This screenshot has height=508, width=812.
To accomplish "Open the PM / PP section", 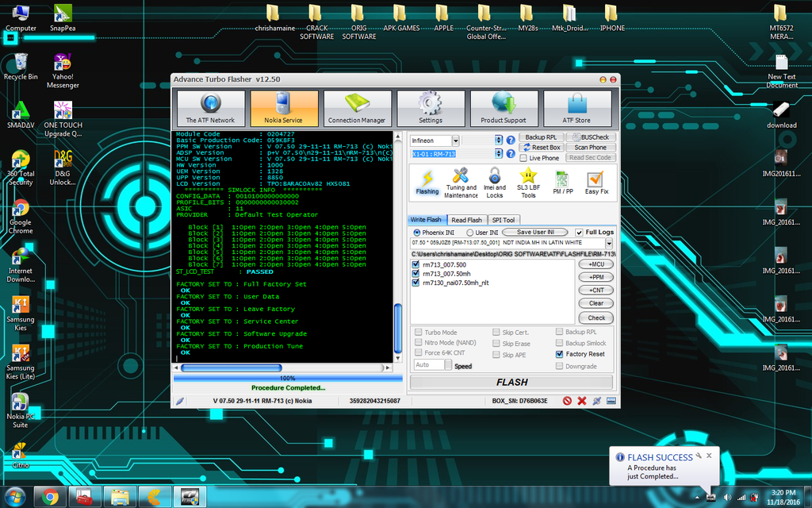I will tap(562, 183).
